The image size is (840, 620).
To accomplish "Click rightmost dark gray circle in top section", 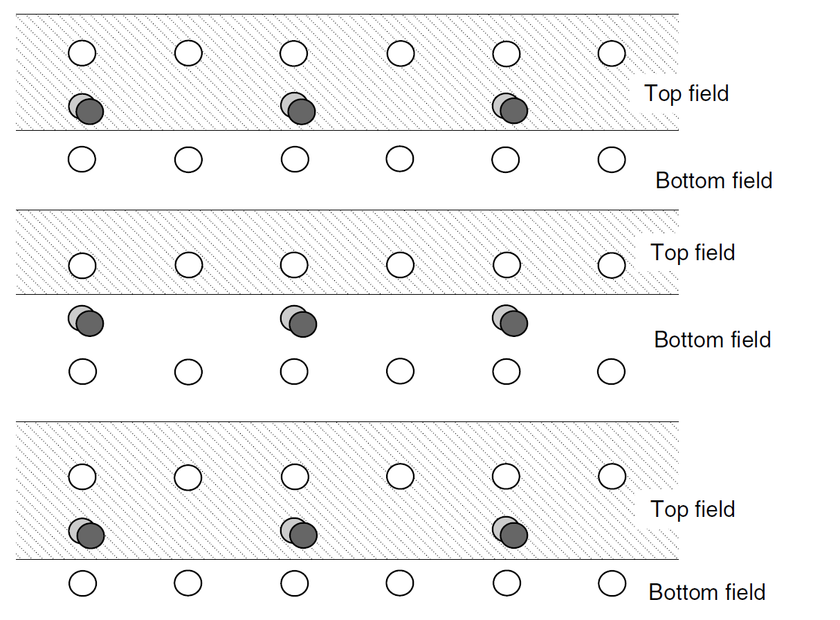I will 514,111.
